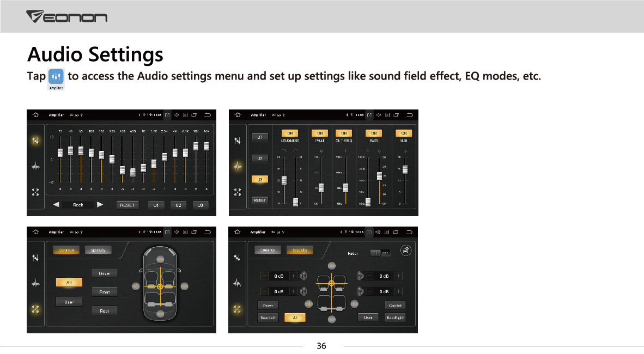This screenshot has width=644, height=354.
Task: Select Driver zone on Common sound field screen
Action: point(105,273)
